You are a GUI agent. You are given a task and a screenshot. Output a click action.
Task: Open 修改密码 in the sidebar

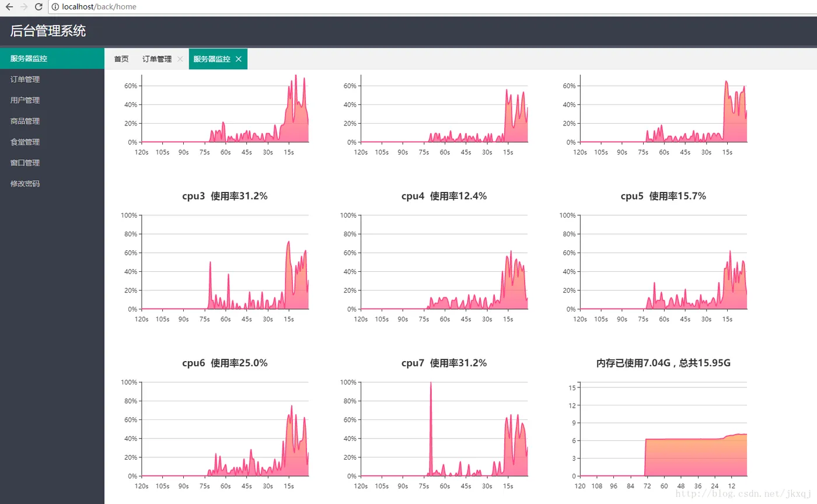click(x=52, y=184)
